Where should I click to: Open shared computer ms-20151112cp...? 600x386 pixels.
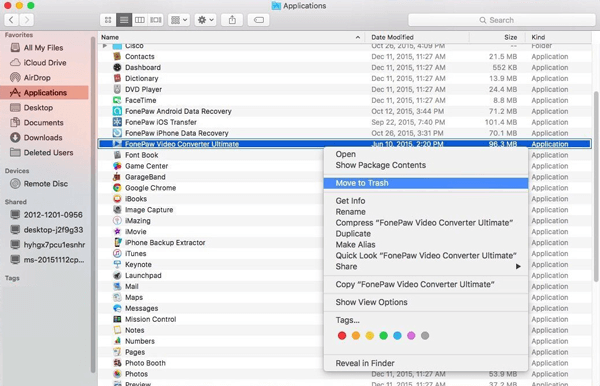click(44, 259)
